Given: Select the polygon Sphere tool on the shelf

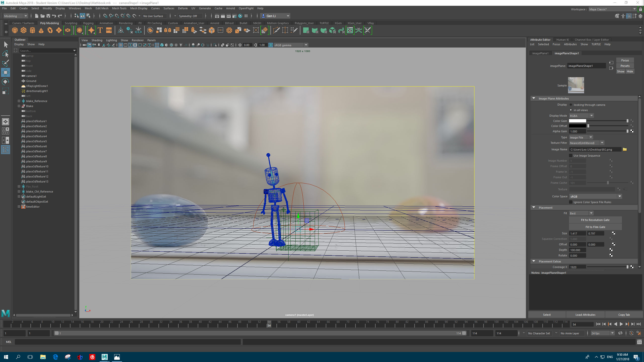Looking at the screenshot, I should point(15,30).
